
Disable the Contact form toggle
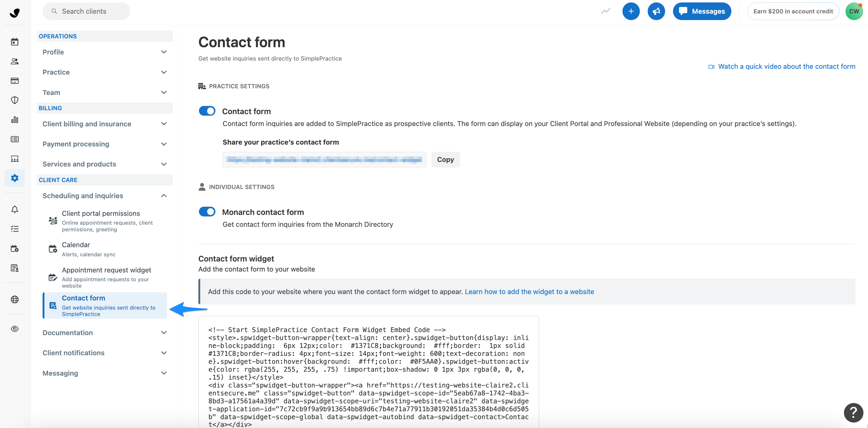coord(207,111)
